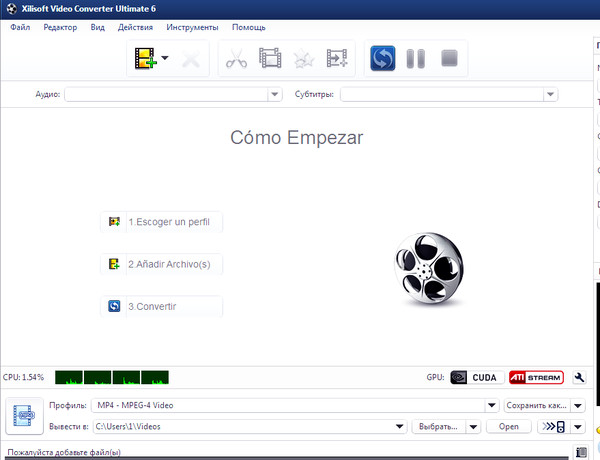Open the video Crop/Edit filmstrip tool
The image size is (600, 460).
tap(270, 58)
